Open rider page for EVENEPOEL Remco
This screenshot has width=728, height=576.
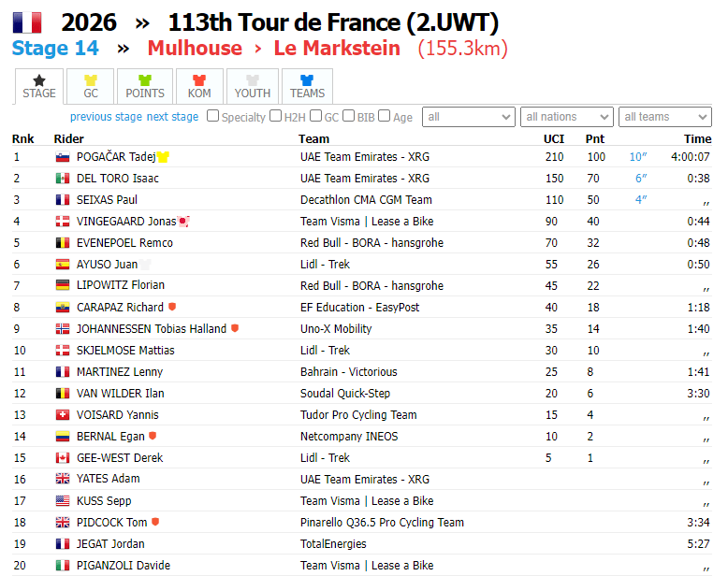[124, 243]
